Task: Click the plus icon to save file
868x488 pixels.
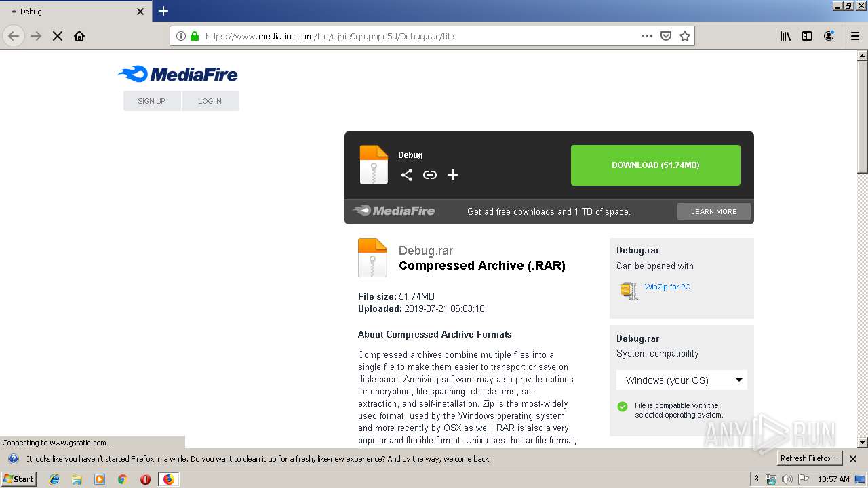Action: point(453,175)
